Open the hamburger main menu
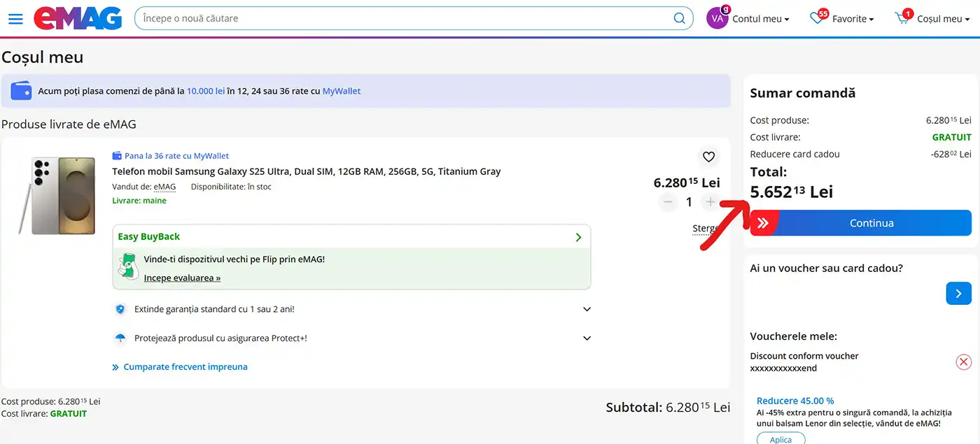 point(15,19)
